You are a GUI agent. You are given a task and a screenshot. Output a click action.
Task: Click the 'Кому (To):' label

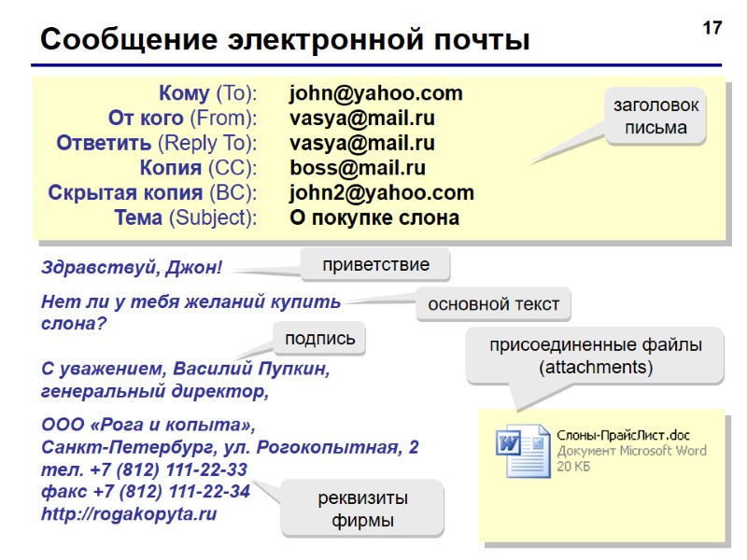(207, 93)
